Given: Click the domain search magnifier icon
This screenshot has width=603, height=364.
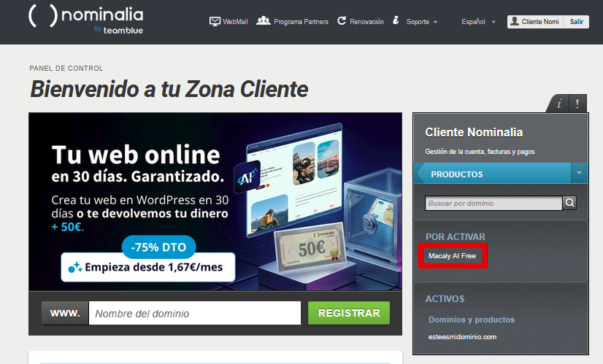Looking at the screenshot, I should 569,203.
